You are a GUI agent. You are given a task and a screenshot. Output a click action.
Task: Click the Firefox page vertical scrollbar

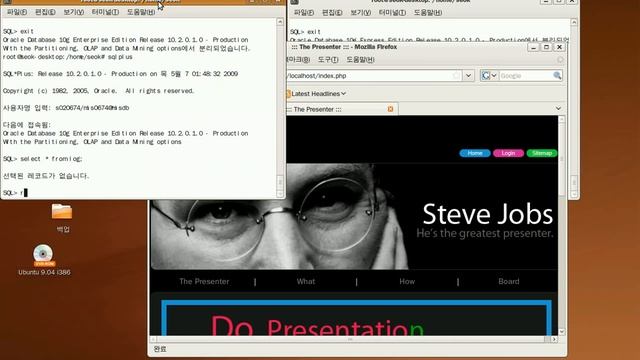tap(562, 226)
